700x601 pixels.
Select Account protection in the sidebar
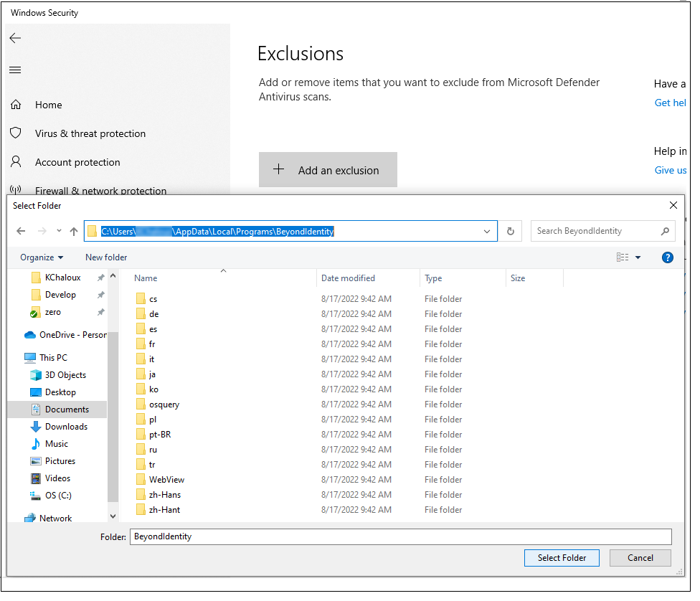point(77,162)
